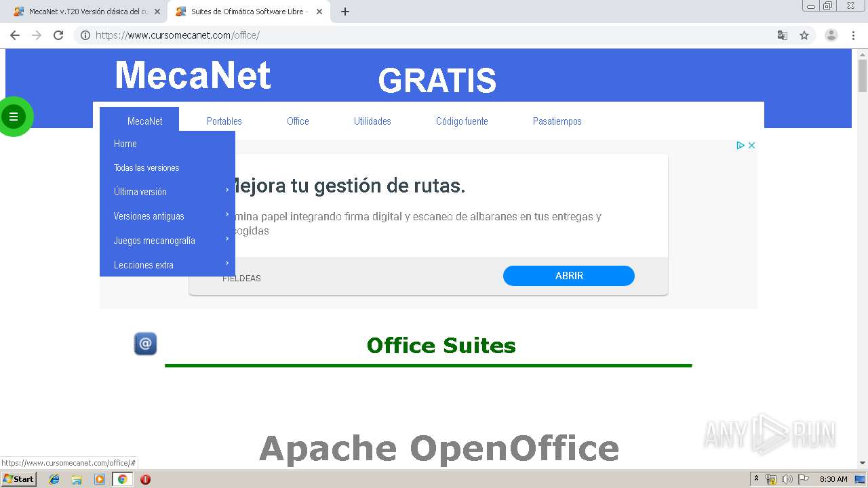Select the Suites de Ofimática Software Libre tab
The width and height of the screenshot is (868, 488).
248,12
